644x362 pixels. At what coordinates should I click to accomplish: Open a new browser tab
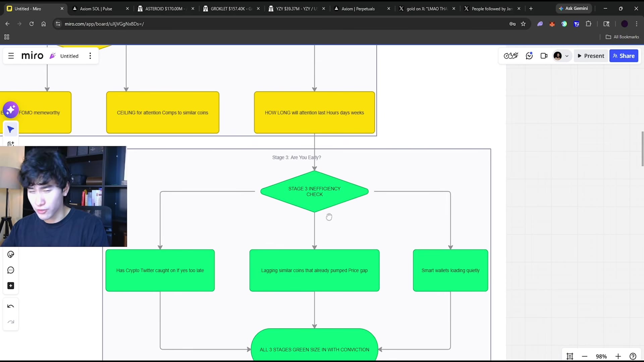point(531,9)
